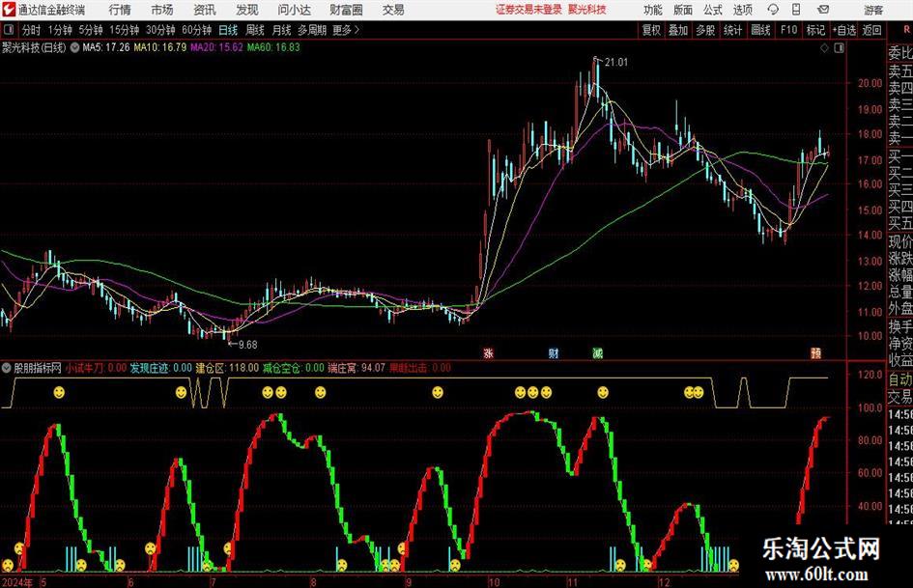Open the 交易 menu
This screenshot has height=588, width=913.
click(393, 10)
